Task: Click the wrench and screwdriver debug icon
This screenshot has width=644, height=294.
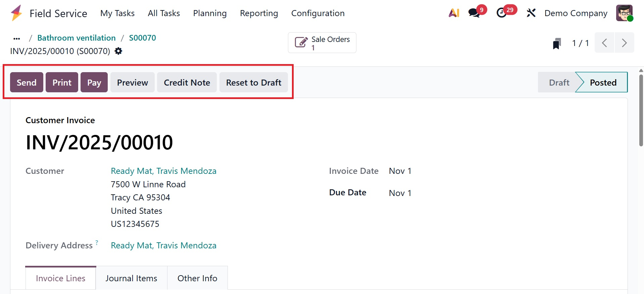Action: point(531,13)
